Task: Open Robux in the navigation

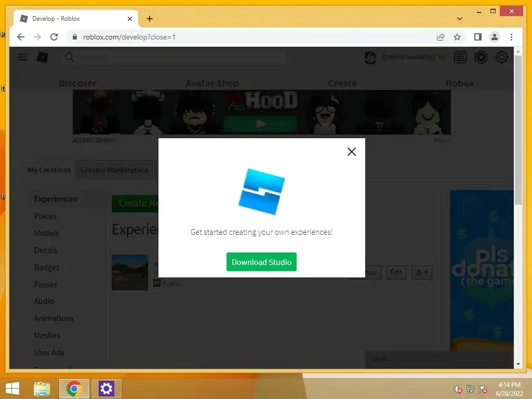Action: pos(460,83)
